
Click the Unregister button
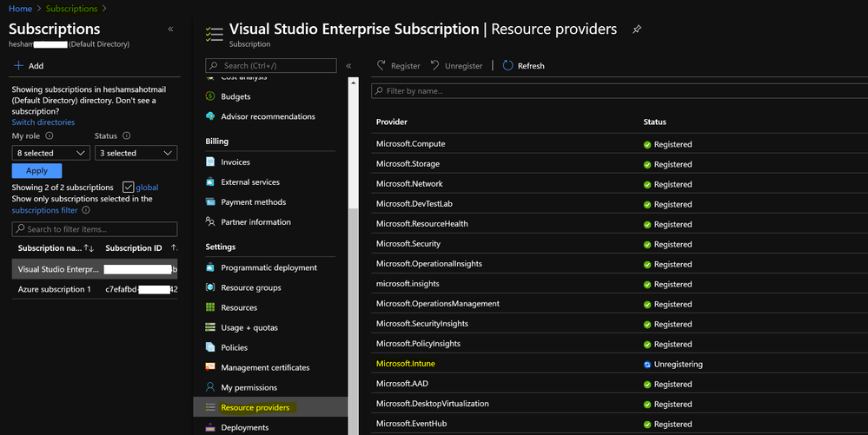[457, 66]
